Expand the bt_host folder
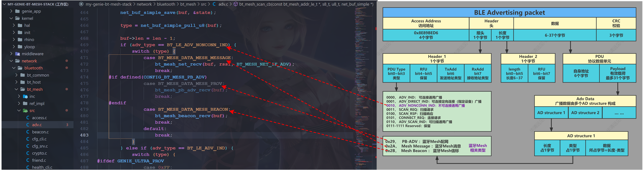This screenshot has height=170, width=644. 17,82
